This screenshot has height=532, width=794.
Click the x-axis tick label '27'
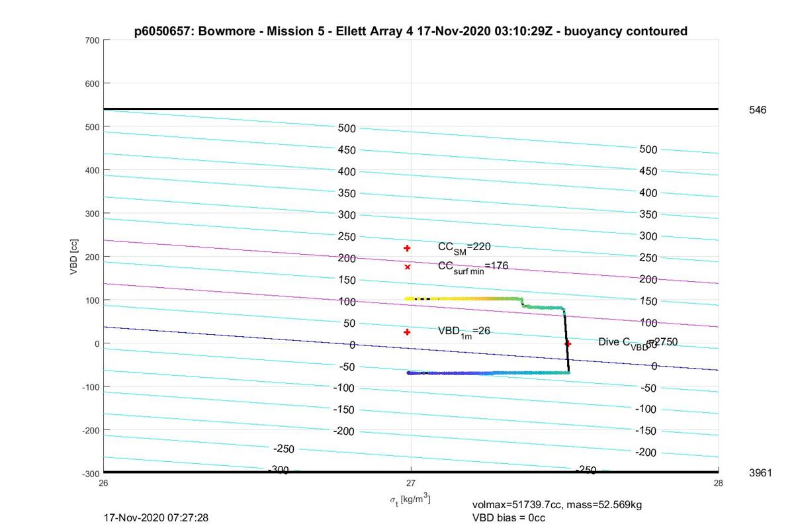[x=411, y=483]
